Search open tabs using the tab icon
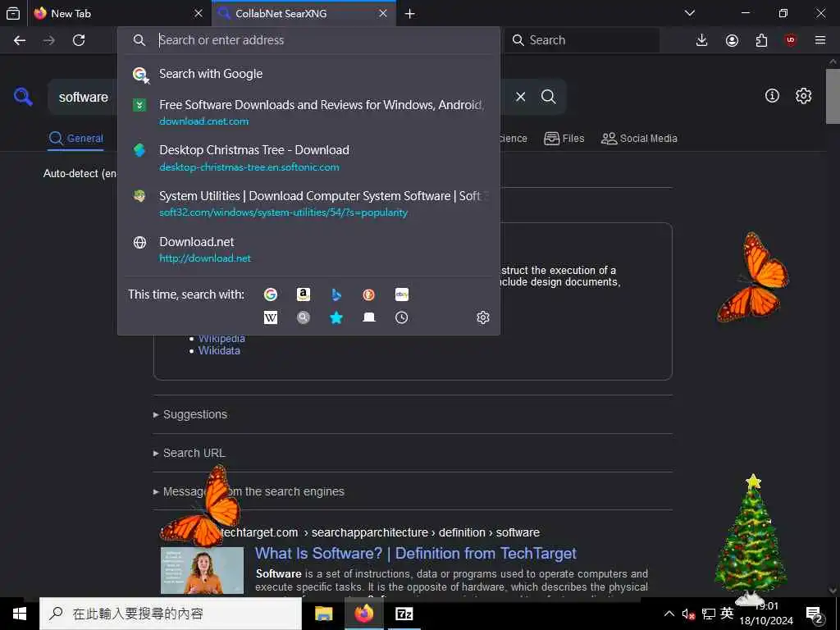 coord(368,317)
